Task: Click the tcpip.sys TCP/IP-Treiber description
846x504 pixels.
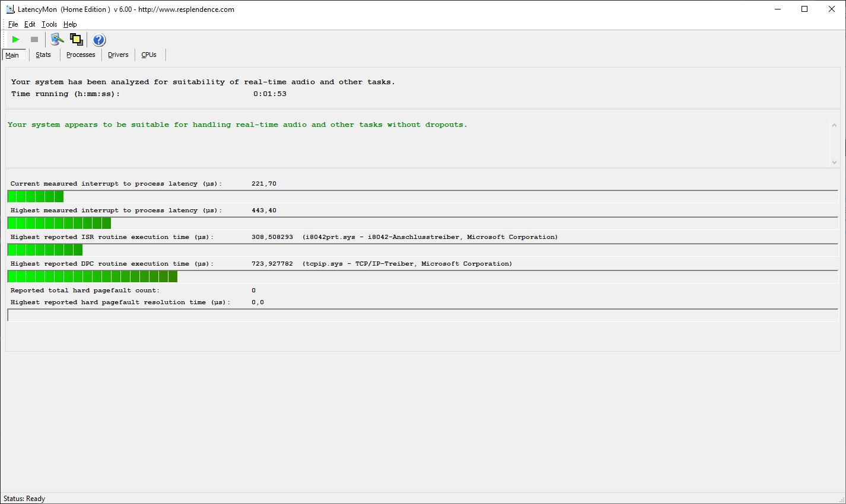Action: click(x=408, y=264)
